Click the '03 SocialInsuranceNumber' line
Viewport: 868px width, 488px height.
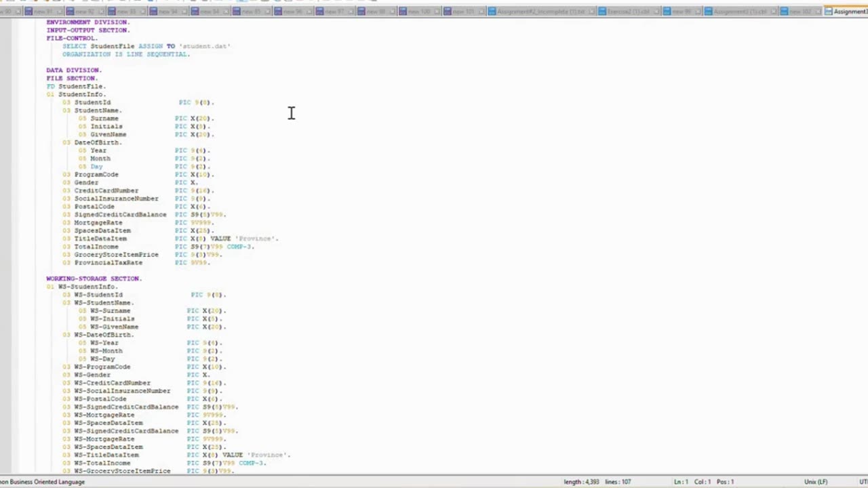coord(136,199)
